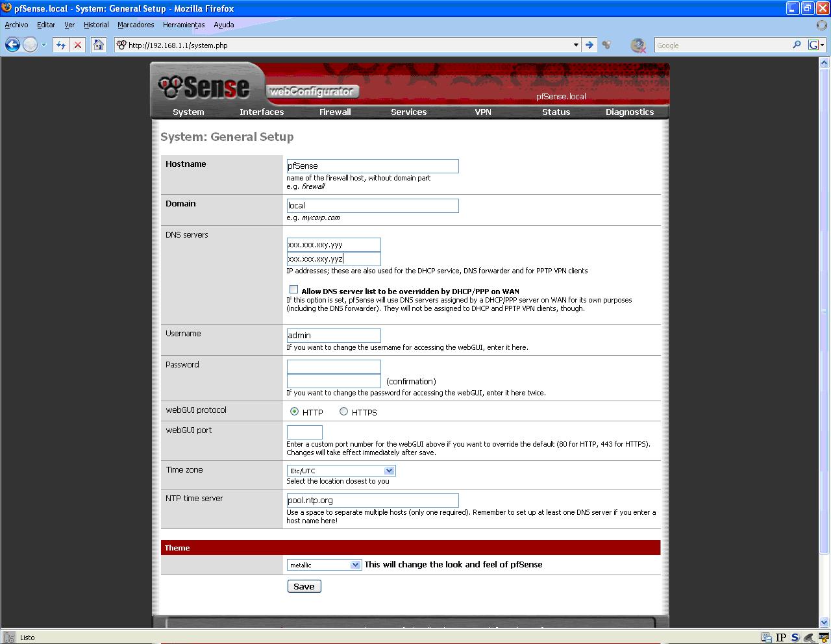Open the Theme metallic dropdown
831x644 pixels.
click(x=324, y=565)
